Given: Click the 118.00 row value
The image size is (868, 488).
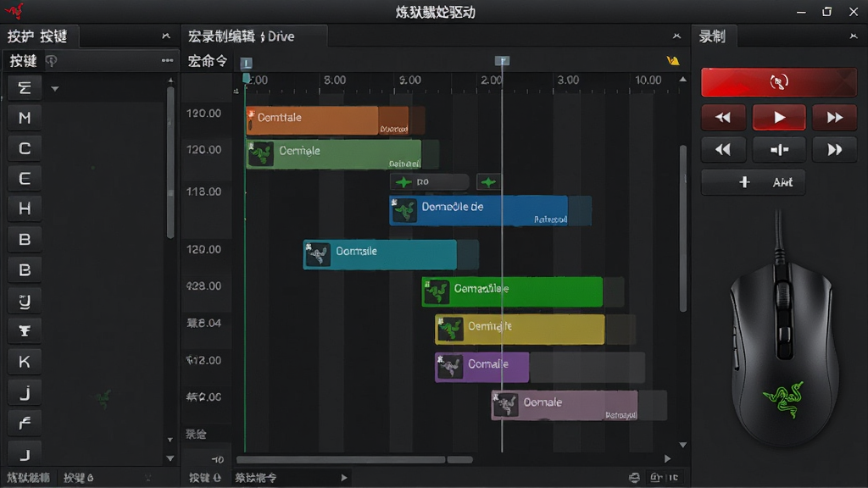Looking at the screenshot, I should pyautogui.click(x=203, y=191).
